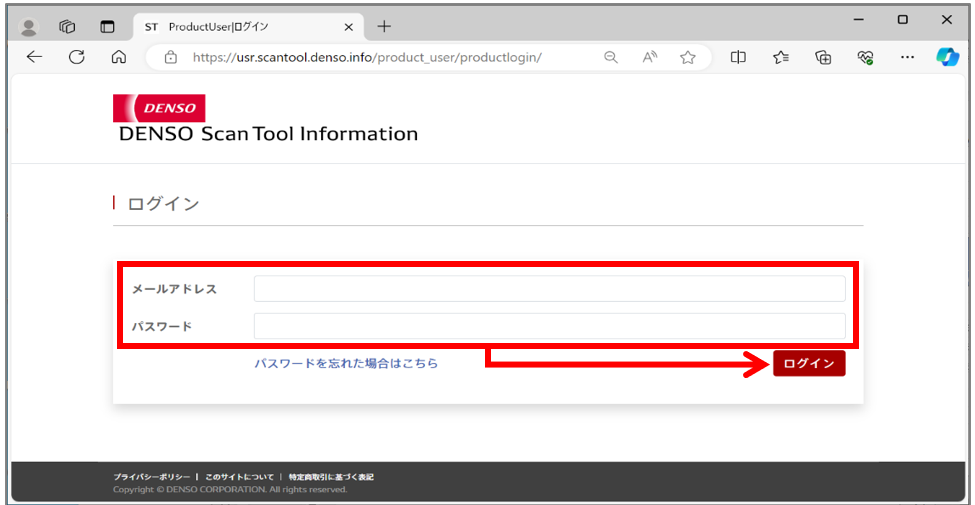Open split screen view

(x=738, y=57)
